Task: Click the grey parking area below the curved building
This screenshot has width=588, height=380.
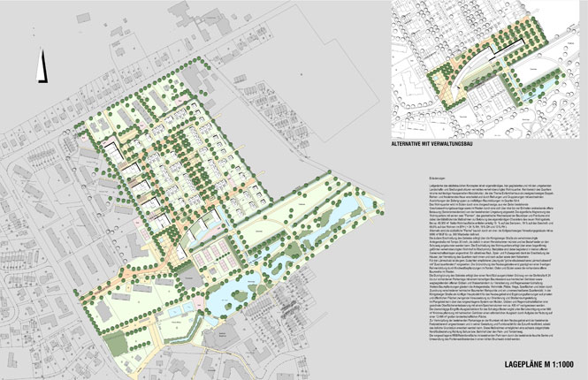Action: click(191, 279)
